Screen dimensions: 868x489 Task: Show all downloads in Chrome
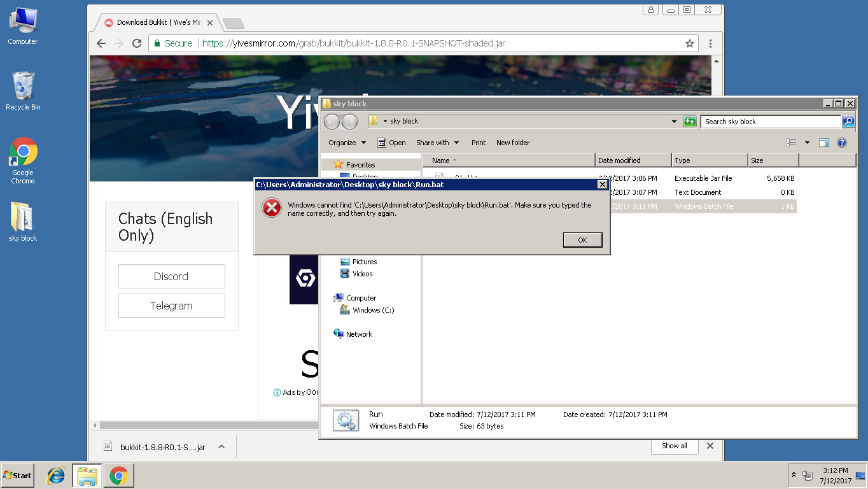pos(675,446)
